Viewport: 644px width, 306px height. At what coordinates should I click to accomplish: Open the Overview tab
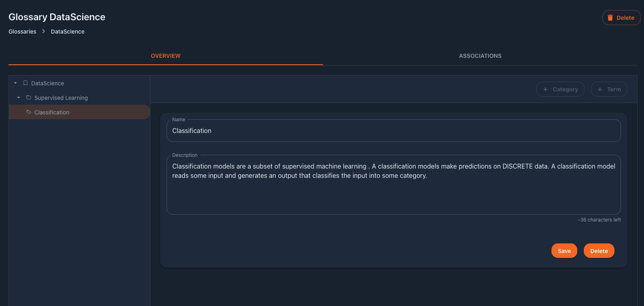(x=166, y=56)
